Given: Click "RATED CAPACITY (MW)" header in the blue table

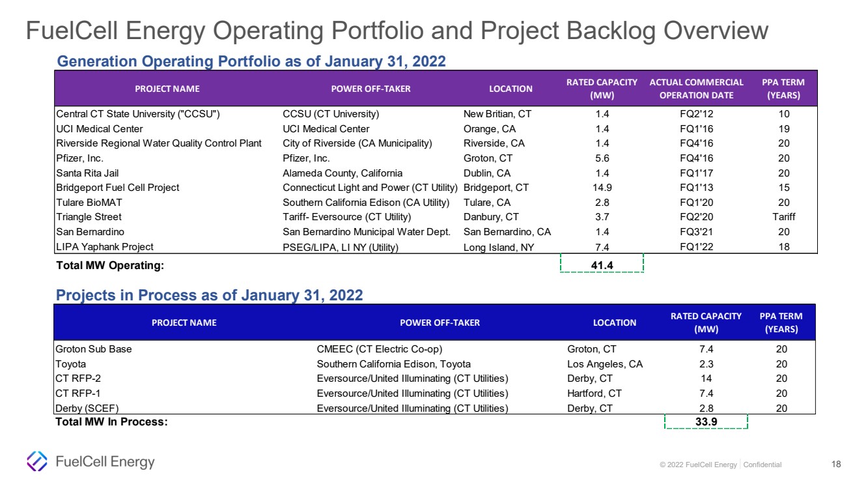Looking at the screenshot, I should [706, 323].
